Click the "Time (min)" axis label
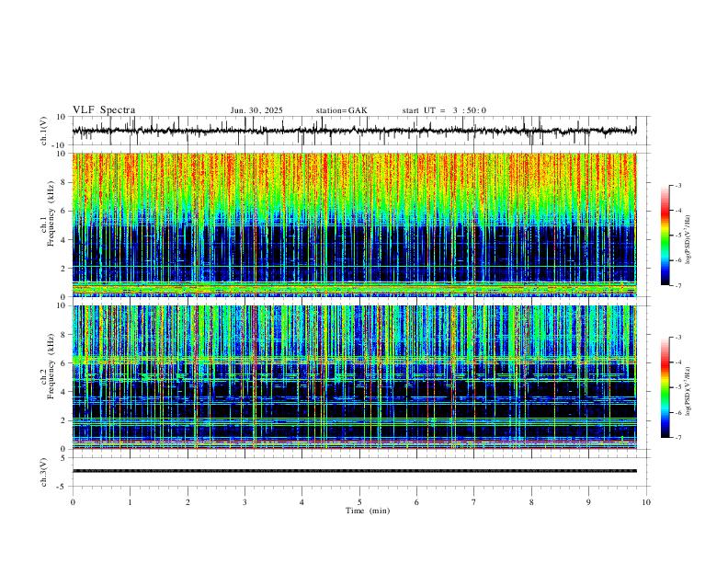 tap(368, 511)
